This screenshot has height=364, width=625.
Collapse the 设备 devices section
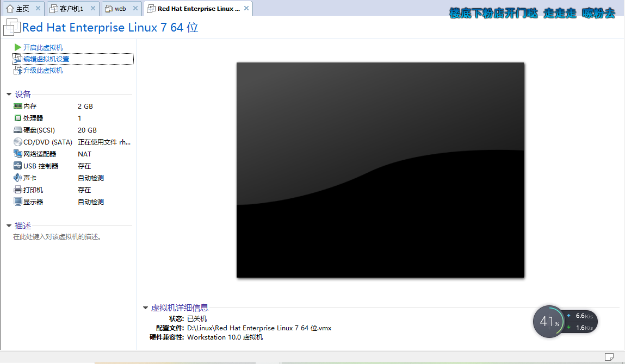click(9, 95)
